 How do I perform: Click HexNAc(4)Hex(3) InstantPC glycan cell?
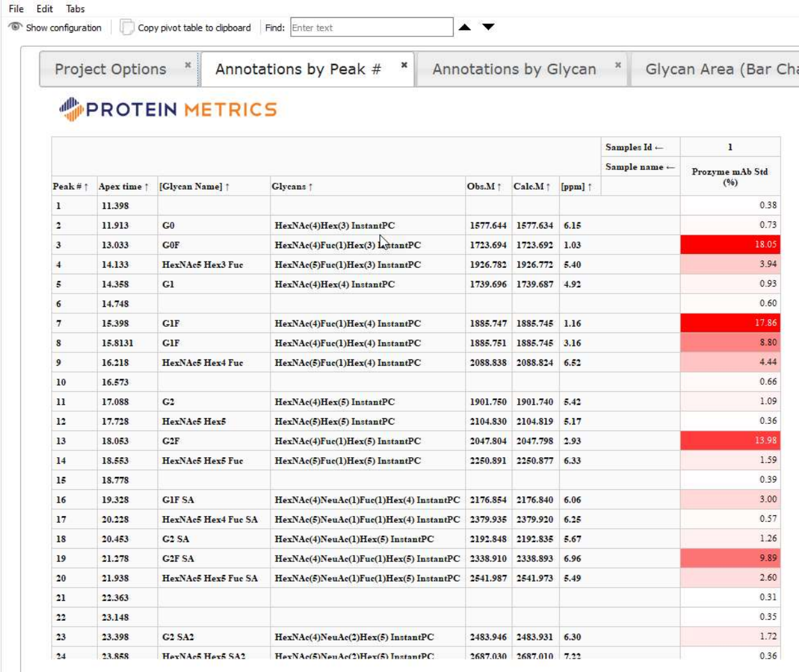368,226
